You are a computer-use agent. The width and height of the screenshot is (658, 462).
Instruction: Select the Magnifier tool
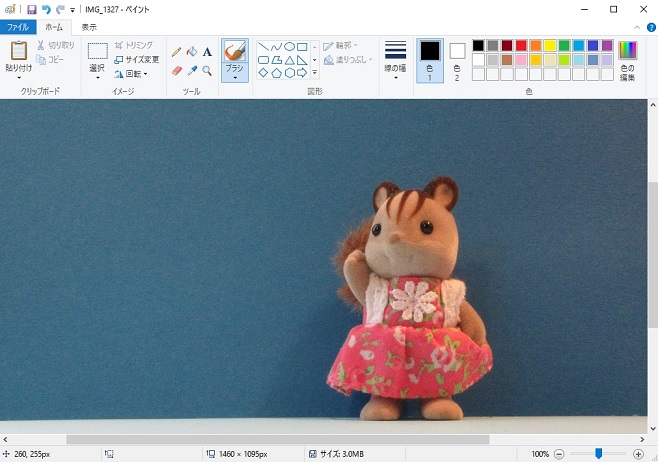pos(207,70)
